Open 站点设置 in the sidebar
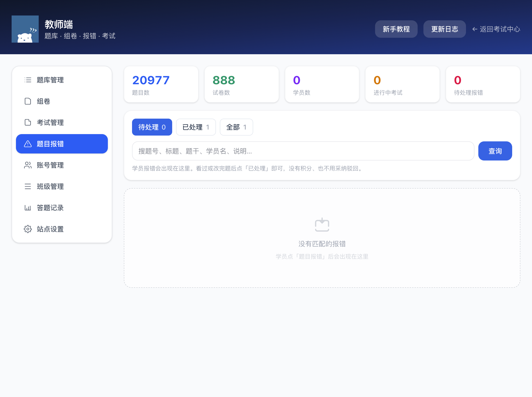Screen dimensions: 532x397 62,229
